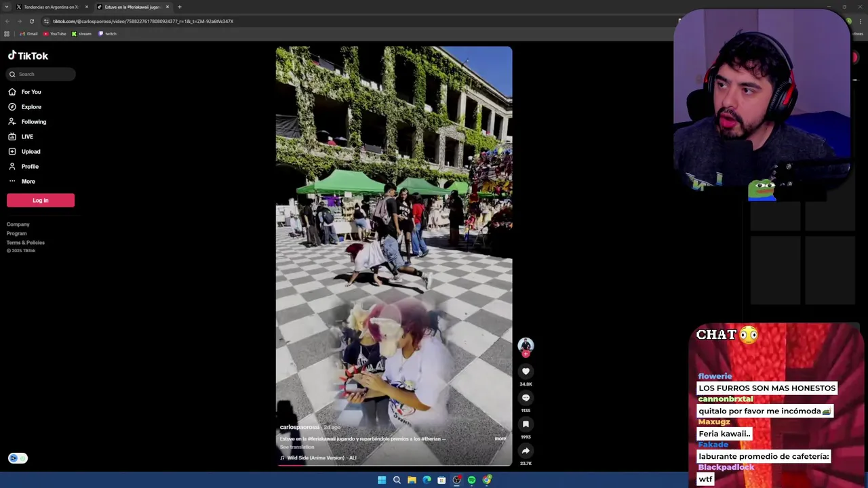Reload the page
The image size is (868, 488).
31,21
